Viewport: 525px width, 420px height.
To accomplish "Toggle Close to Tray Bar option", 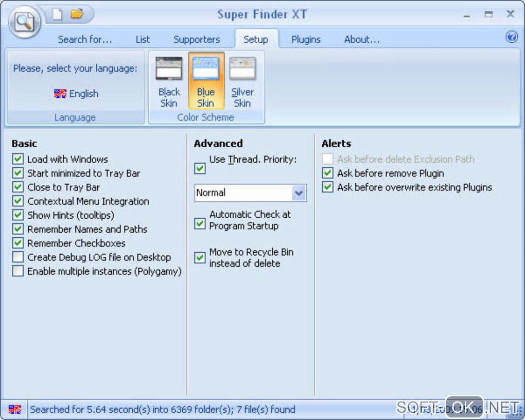I will point(18,187).
